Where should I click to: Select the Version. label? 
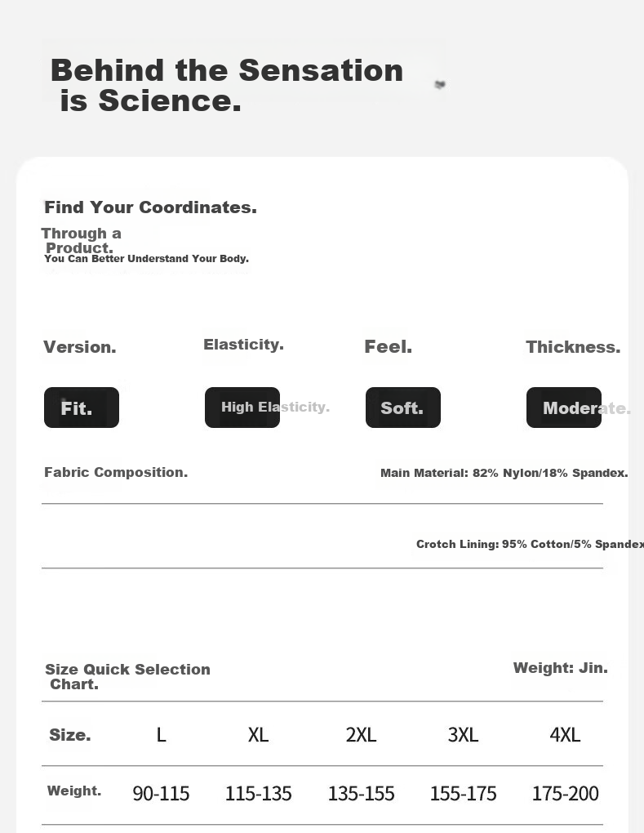[x=80, y=347]
